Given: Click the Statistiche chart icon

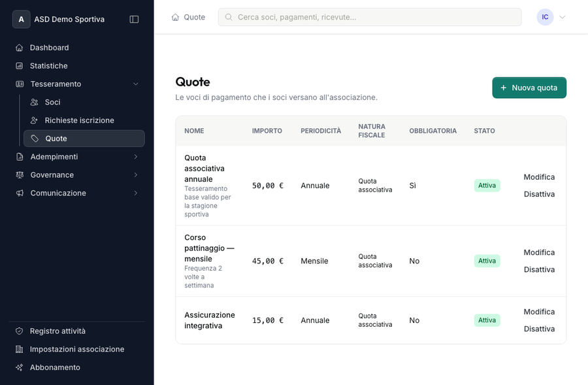Looking at the screenshot, I should (x=20, y=66).
